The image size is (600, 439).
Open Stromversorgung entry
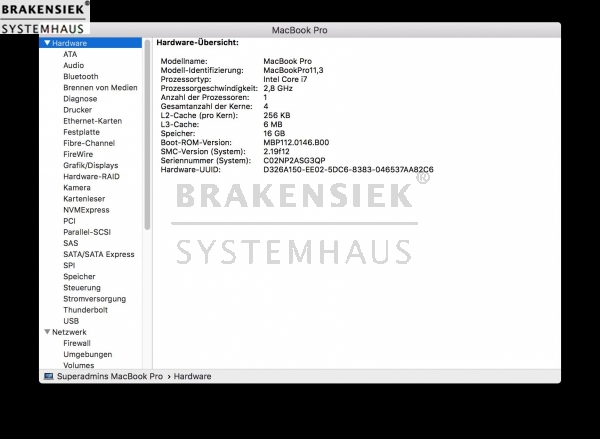[x=95, y=299]
